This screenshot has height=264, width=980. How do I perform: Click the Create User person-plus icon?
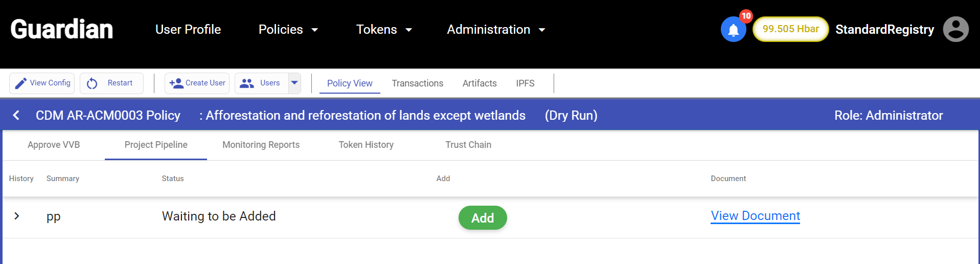pyautogui.click(x=176, y=83)
